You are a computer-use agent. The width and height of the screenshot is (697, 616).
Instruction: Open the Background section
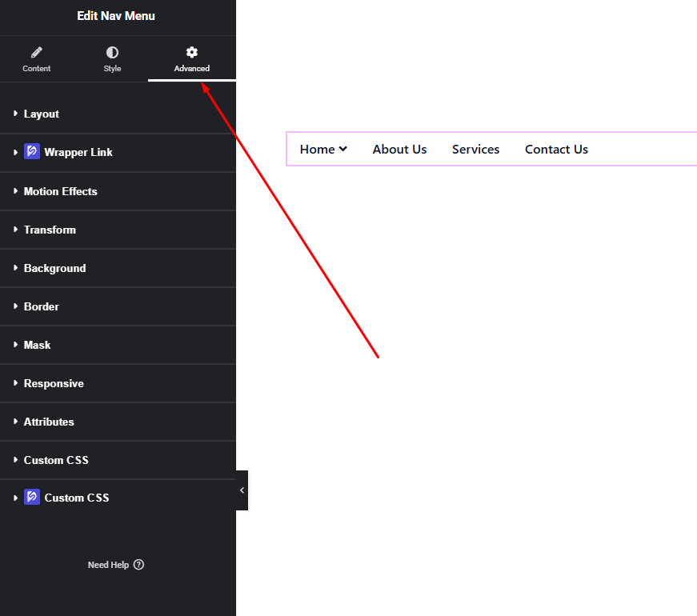pos(54,268)
